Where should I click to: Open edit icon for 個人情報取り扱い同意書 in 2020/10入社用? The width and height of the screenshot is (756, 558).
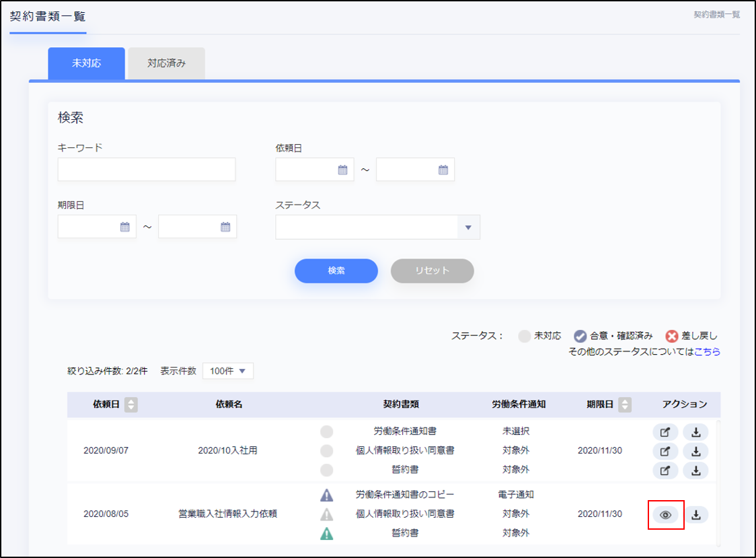665,451
